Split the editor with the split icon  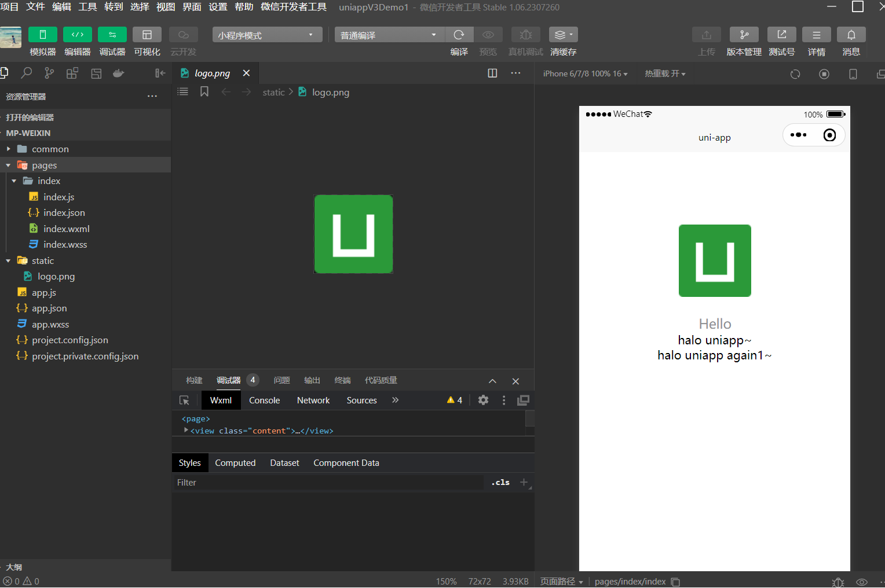click(493, 73)
